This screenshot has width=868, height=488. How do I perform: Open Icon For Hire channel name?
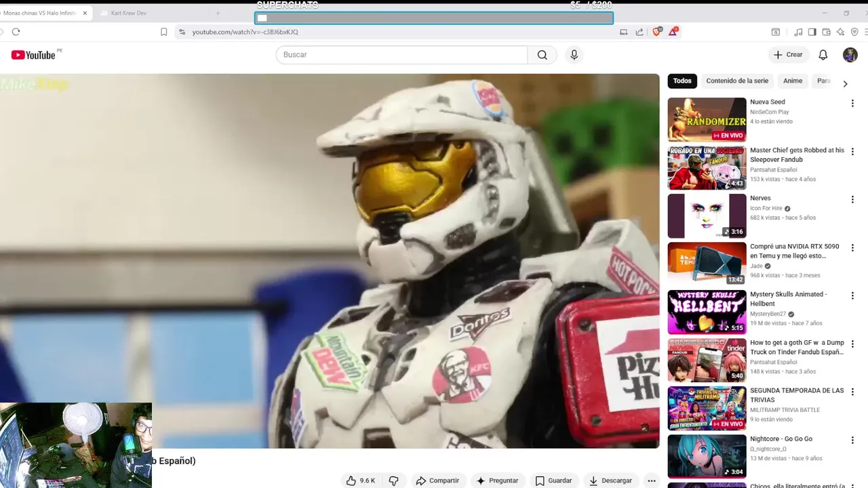(766, 208)
